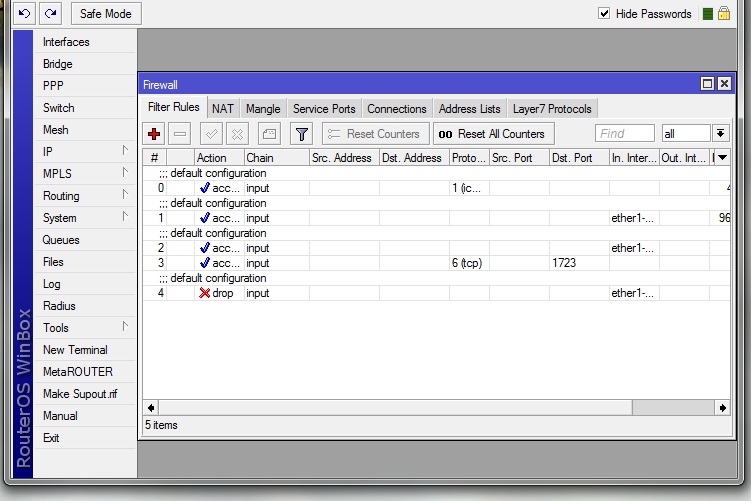This screenshot has width=756, height=504.
Task: Disable rule using the cross icon
Action: pyautogui.click(x=237, y=134)
